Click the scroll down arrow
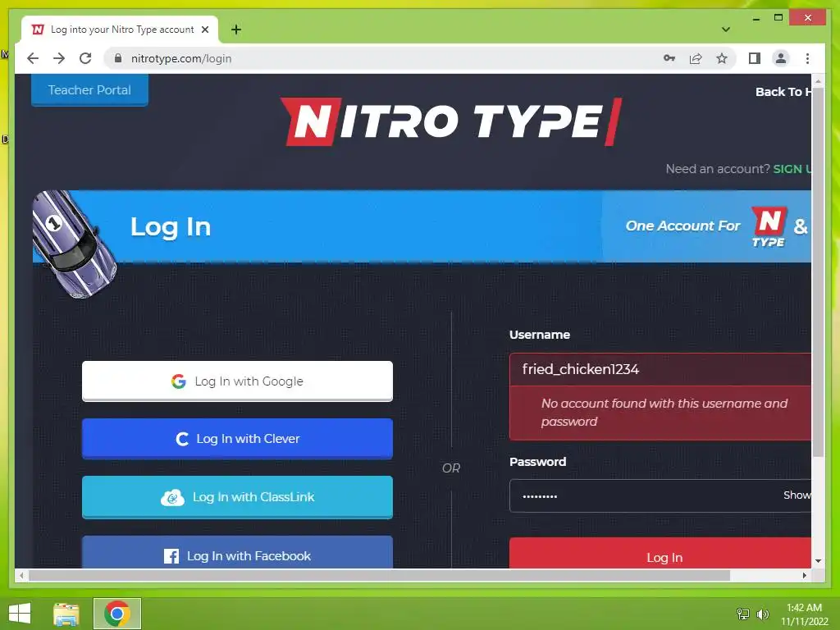Viewport: 840px width, 630px height. [818, 561]
